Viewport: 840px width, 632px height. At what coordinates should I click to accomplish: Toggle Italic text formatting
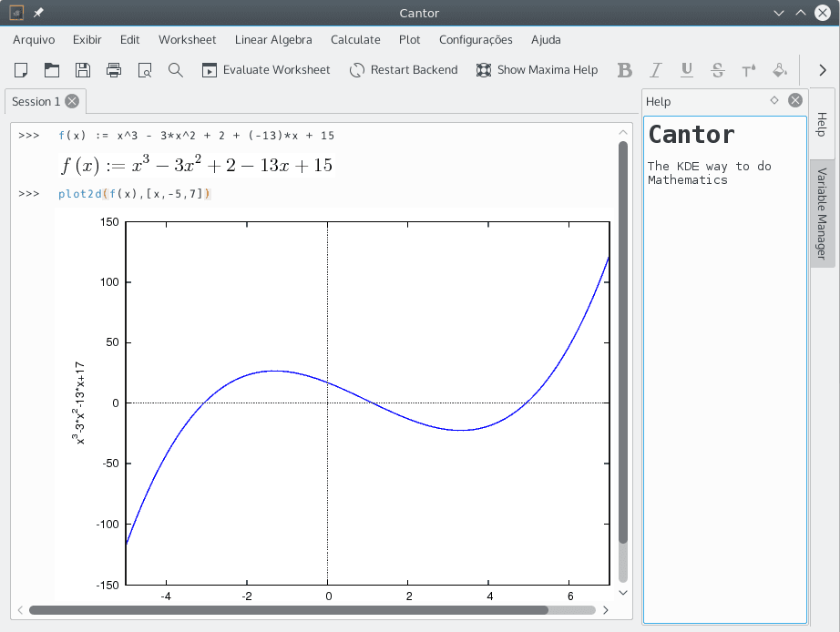pyautogui.click(x=655, y=70)
